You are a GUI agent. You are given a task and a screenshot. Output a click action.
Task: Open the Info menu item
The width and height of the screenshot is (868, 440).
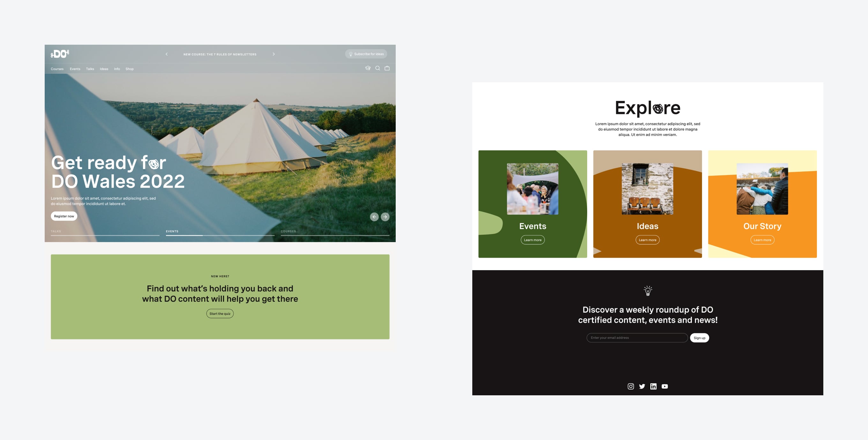tap(117, 69)
